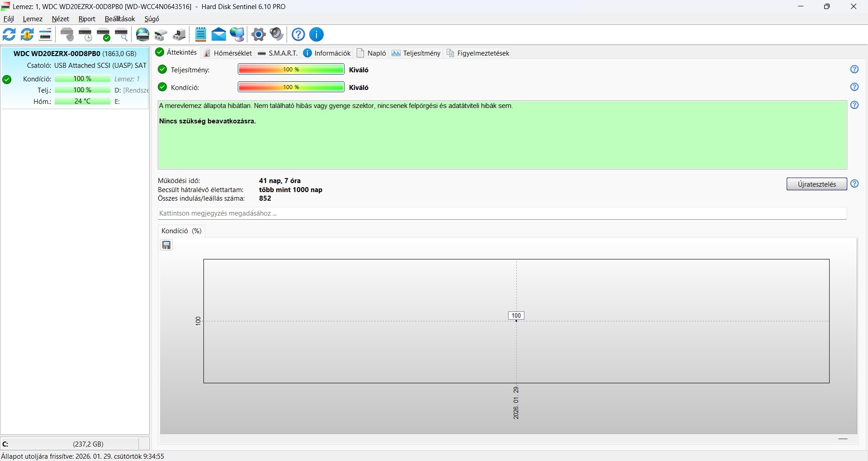Open the blue notepad report icon

[x=201, y=34]
